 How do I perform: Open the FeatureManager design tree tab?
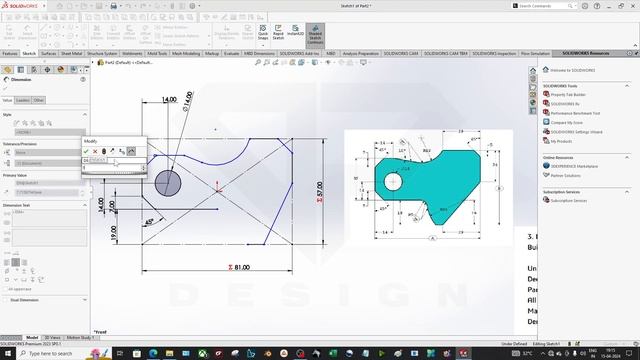click(x=7, y=70)
